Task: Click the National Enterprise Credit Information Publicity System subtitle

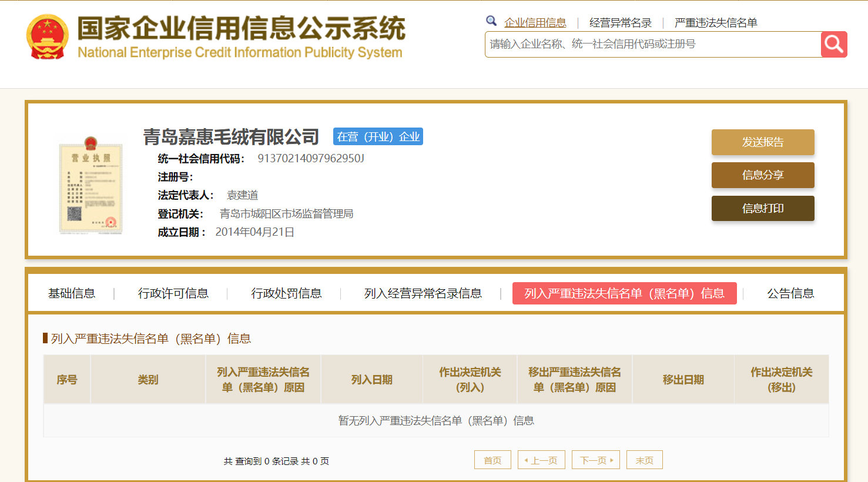Action: click(x=240, y=52)
